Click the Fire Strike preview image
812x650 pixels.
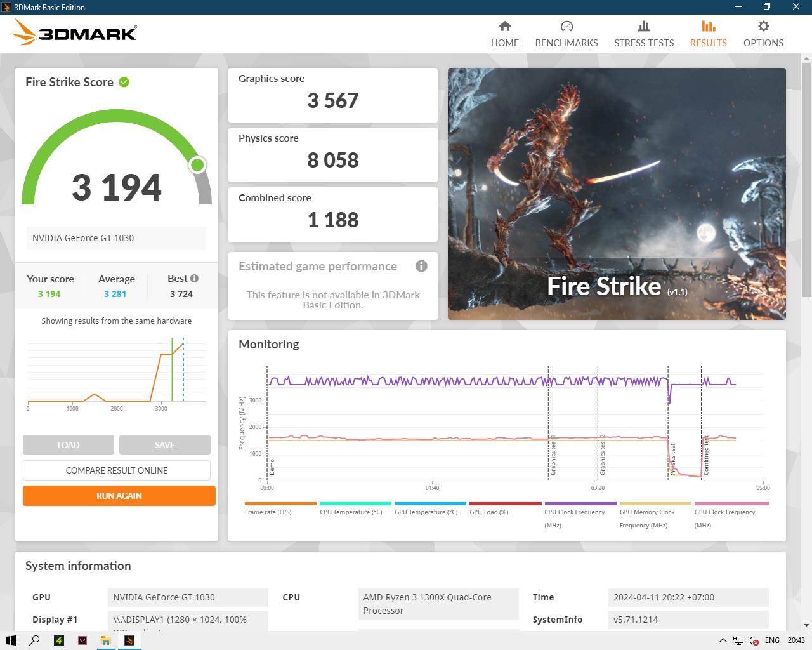617,194
